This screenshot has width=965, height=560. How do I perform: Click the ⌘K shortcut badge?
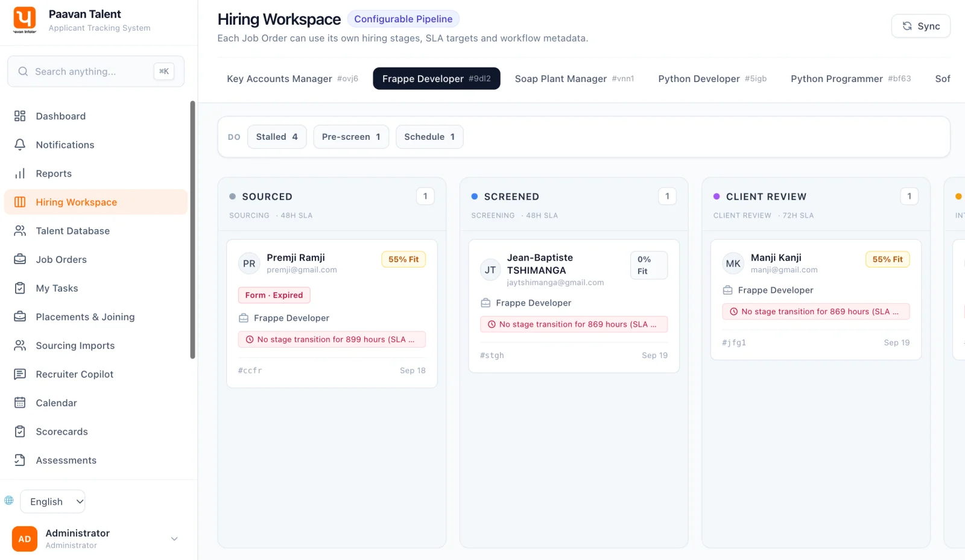(x=164, y=71)
